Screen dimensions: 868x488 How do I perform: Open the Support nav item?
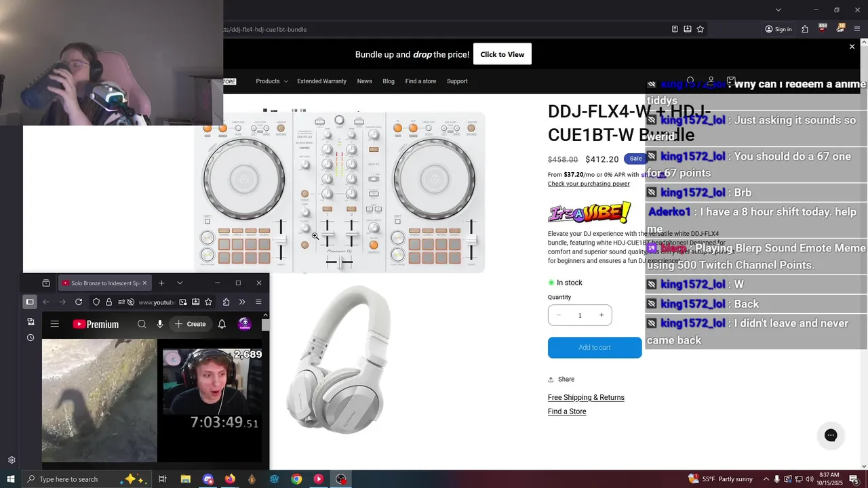457,81
